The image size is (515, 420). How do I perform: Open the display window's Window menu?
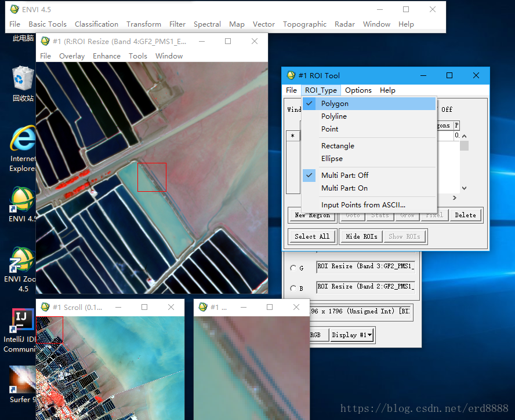(x=169, y=56)
